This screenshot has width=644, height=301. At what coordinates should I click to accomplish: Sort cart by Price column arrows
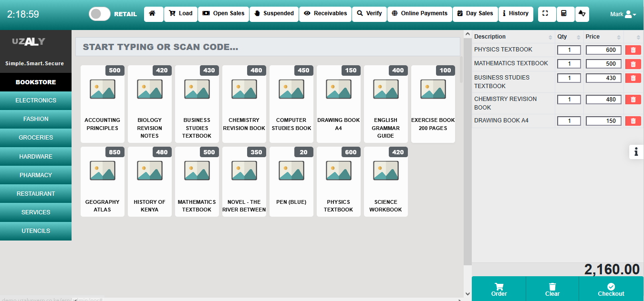619,37
